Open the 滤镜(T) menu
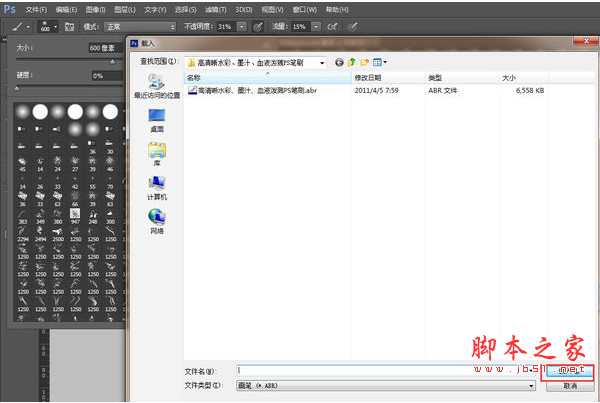 (215, 10)
